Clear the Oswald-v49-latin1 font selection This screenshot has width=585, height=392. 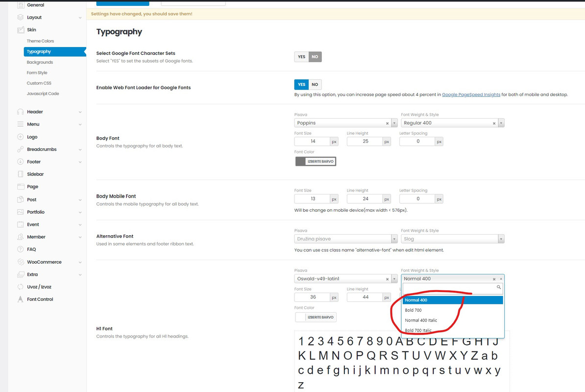(x=387, y=279)
